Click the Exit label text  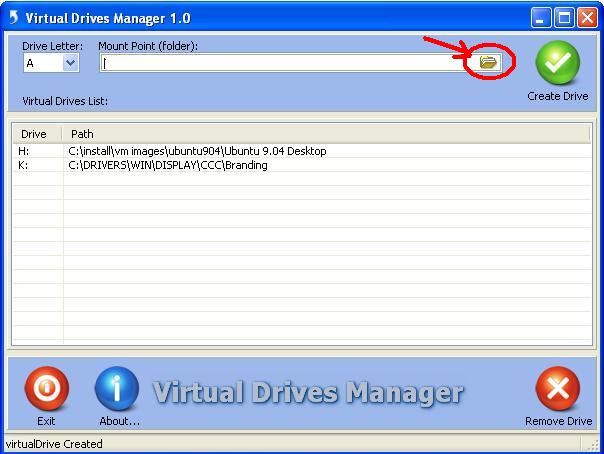pos(46,421)
